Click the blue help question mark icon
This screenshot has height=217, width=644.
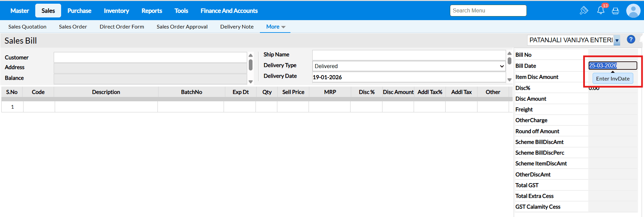click(631, 40)
